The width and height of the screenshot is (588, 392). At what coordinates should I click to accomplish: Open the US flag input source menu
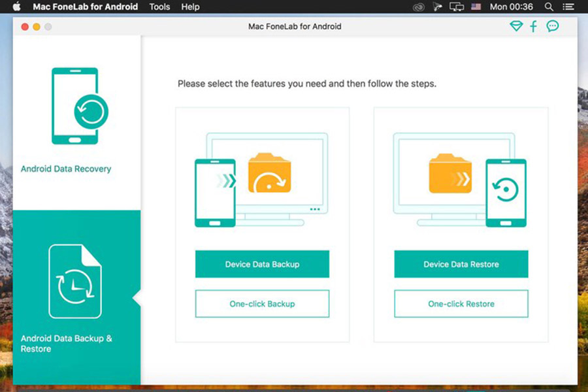(476, 7)
